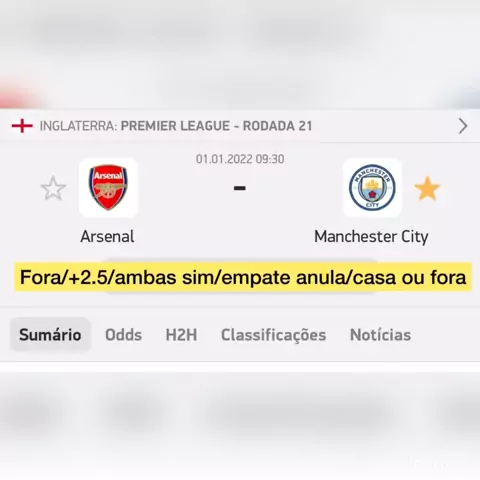The height and width of the screenshot is (480, 480).
Task: Open Premier League - Rodada 21 header
Action: pyautogui.click(x=216, y=126)
